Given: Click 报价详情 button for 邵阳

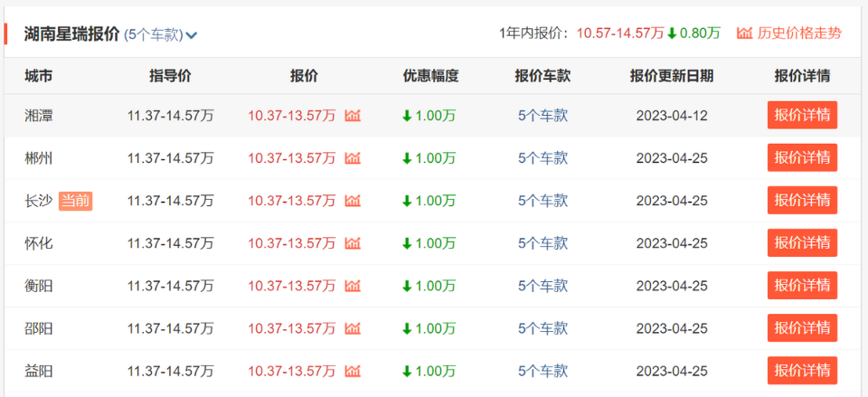Looking at the screenshot, I should pos(802,327).
